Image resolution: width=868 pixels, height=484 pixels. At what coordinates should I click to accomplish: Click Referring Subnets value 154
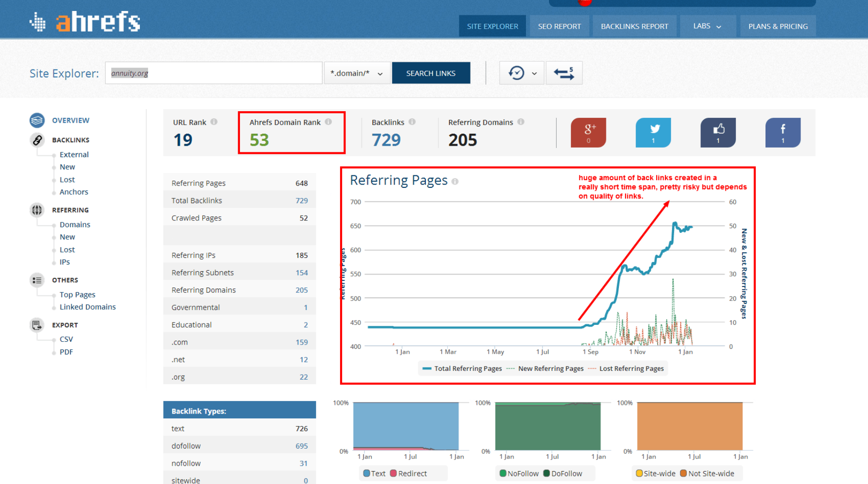pyautogui.click(x=301, y=273)
